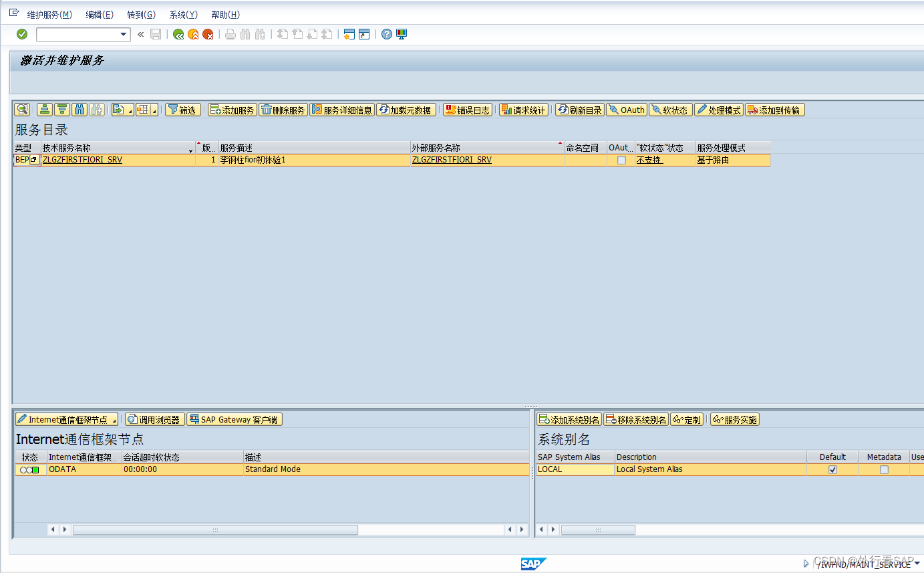Click the Find Next binoculars icon in top toolbar
This screenshot has height=573, width=924.
261,34
